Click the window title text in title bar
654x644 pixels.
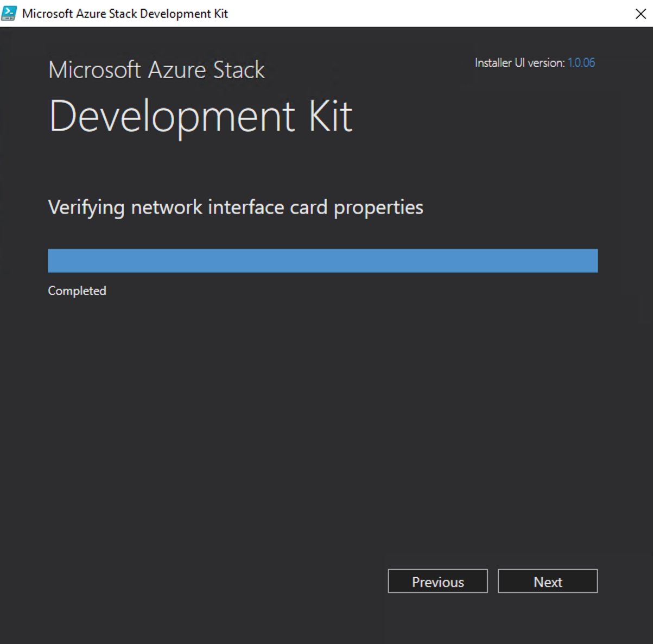point(125,14)
